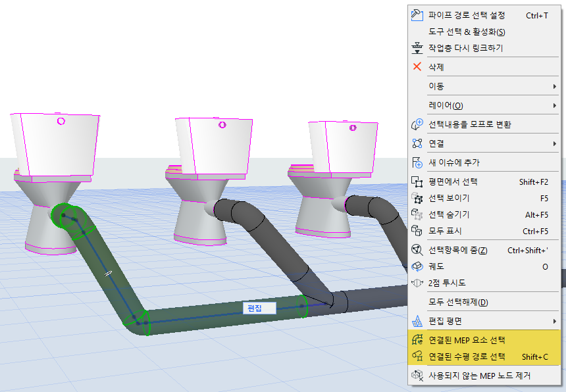Expand the 레이어(O) submenu arrow
The image size is (566, 392).
pyautogui.click(x=554, y=106)
